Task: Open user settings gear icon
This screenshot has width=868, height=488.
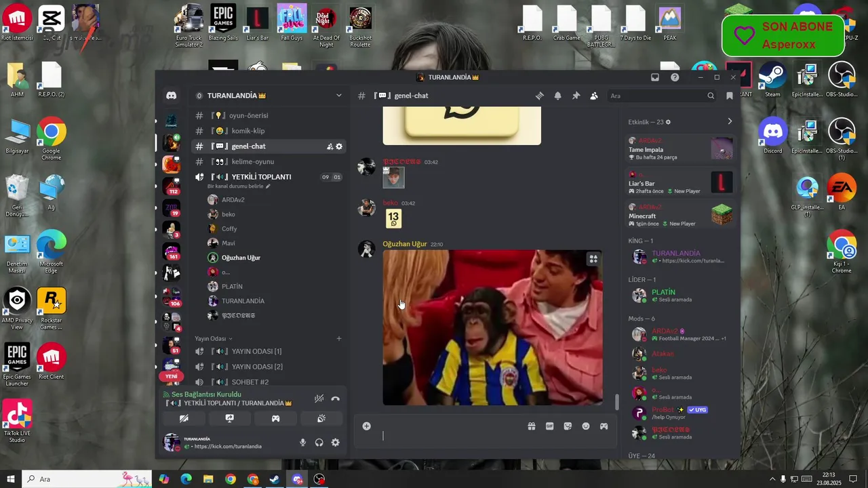Action: pyautogui.click(x=335, y=443)
